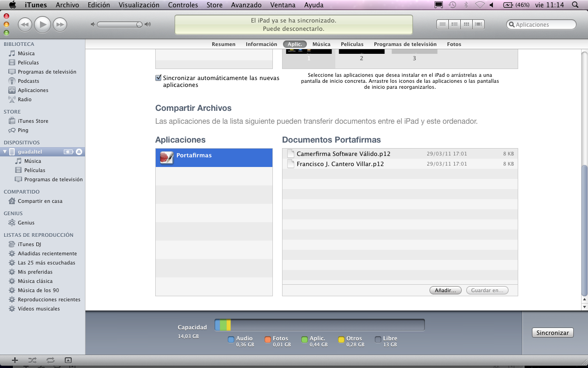
Task: Switch to the Fotos tab
Action: point(454,44)
